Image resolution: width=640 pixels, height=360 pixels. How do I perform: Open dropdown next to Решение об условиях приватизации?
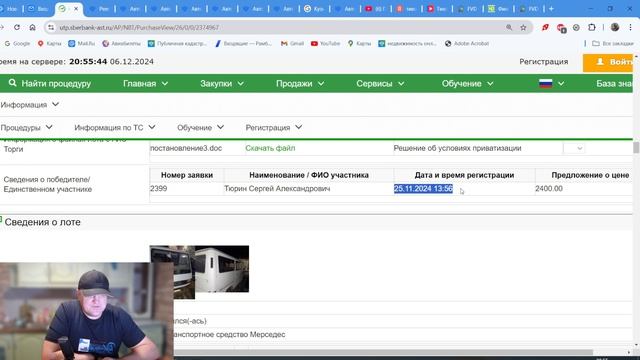click(574, 148)
